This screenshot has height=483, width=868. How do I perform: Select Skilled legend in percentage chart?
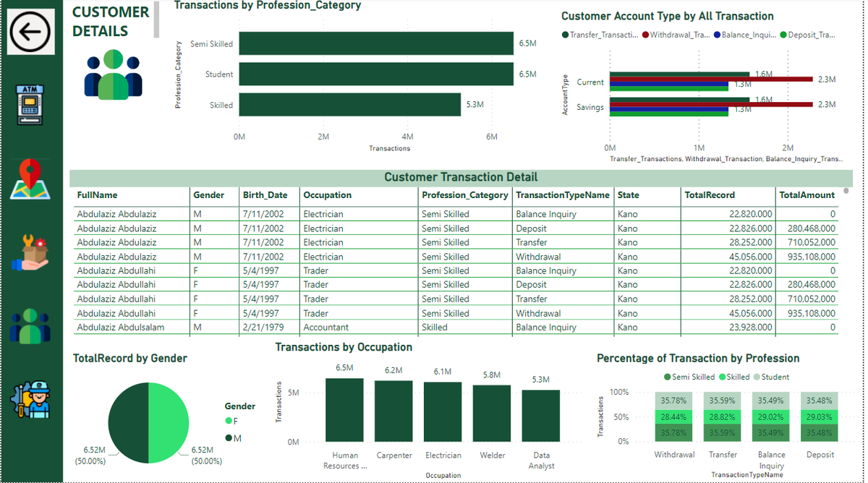tap(733, 377)
